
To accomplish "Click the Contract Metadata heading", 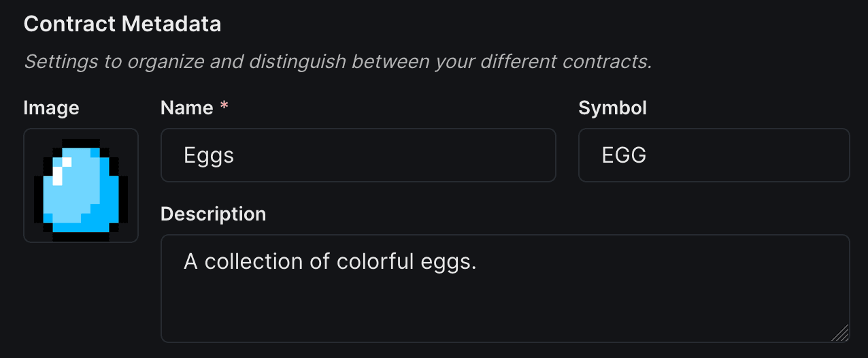I will point(122,24).
